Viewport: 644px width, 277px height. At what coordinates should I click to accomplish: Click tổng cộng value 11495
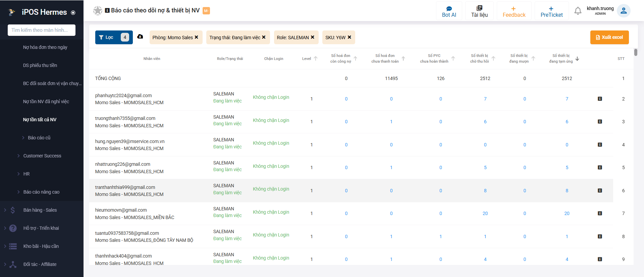pos(391,78)
